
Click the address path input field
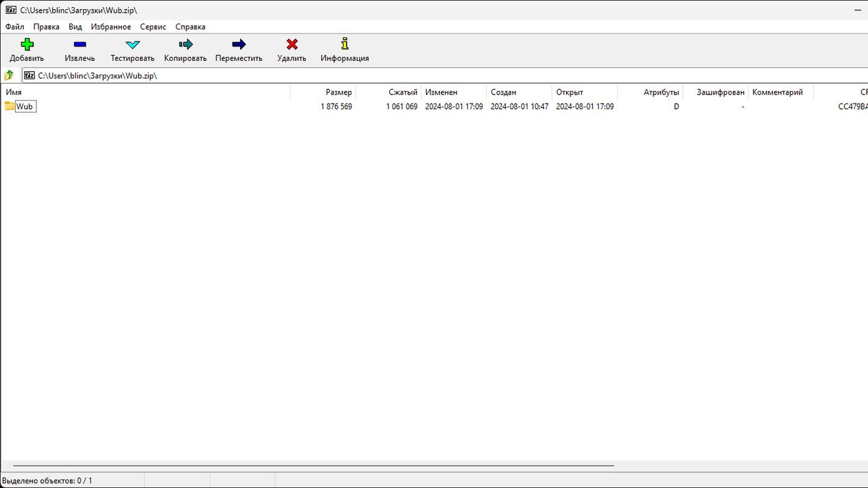445,75
